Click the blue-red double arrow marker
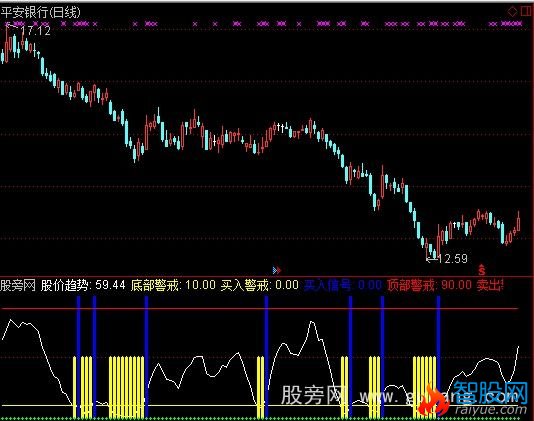Viewport: 534px width, 421px height. [x=277, y=270]
